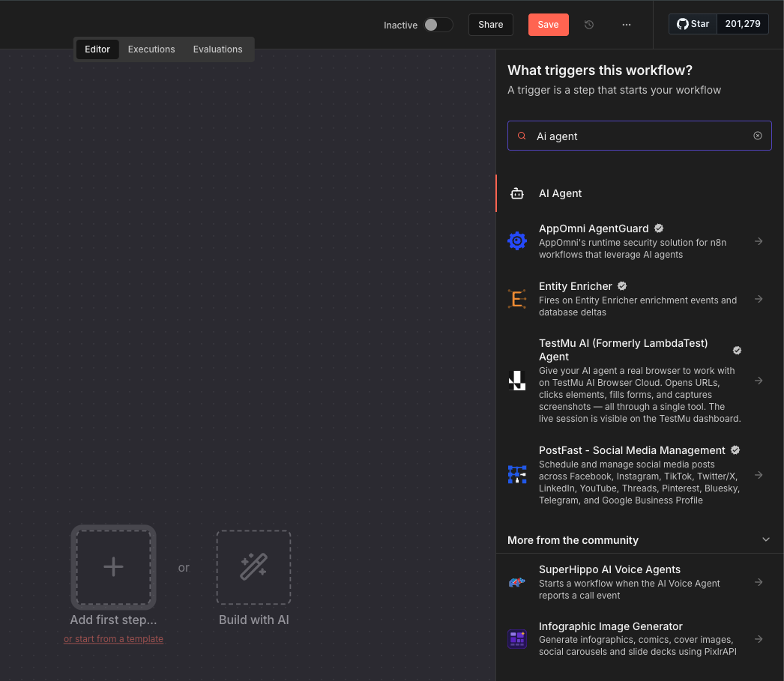Expand Infographic Image Generator with its arrow
Screen dimensions: 784x681
(759, 639)
